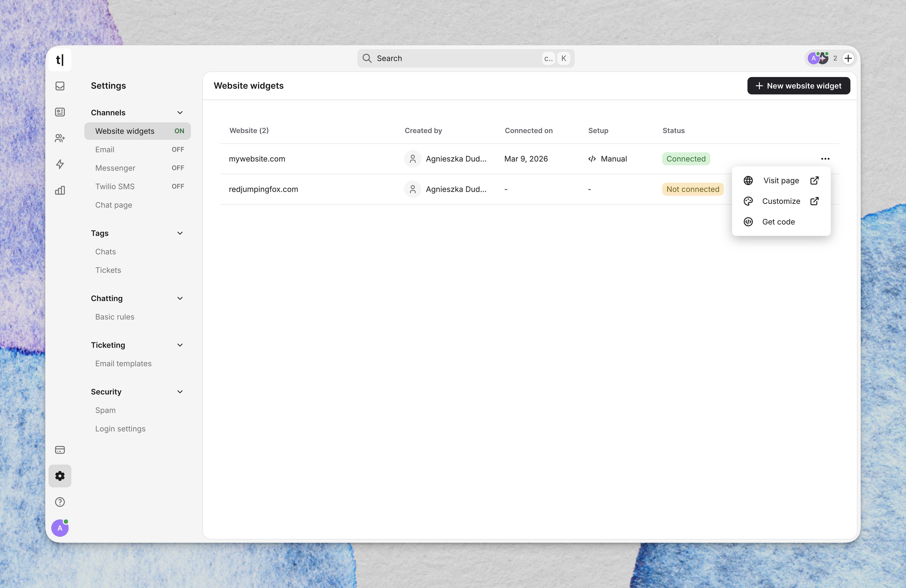Click the Search input field
This screenshot has height=588, width=906.
466,58
